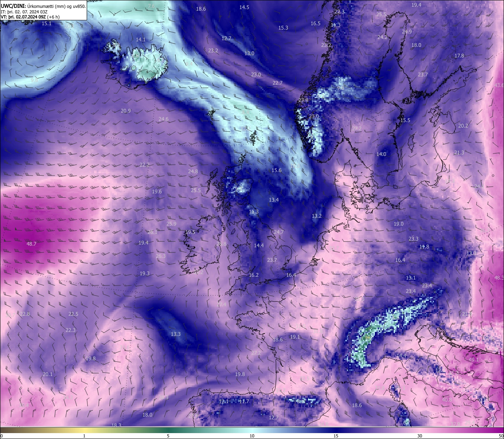Click the 49.1 value label
The width and height of the screenshot is (504, 439).
[x=474, y=359]
